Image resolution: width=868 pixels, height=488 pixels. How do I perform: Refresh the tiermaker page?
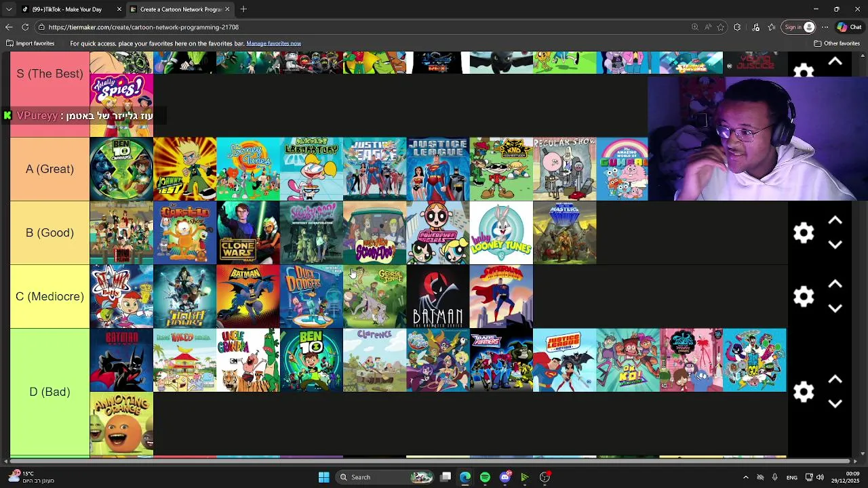point(25,27)
